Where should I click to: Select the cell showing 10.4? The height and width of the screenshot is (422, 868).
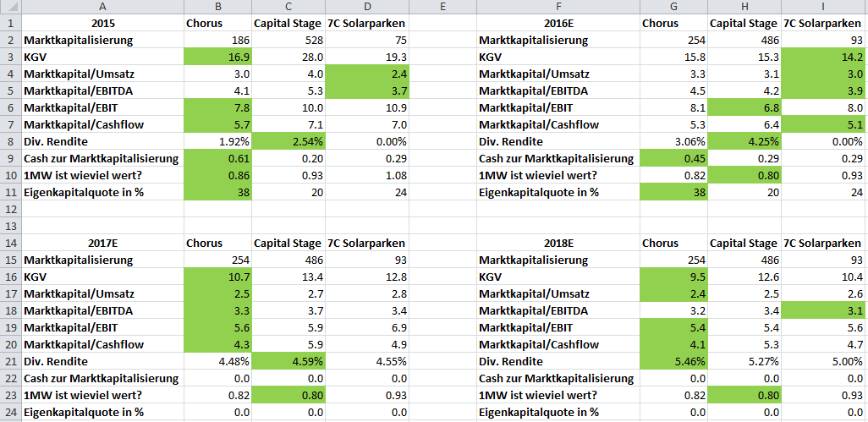pos(823,277)
